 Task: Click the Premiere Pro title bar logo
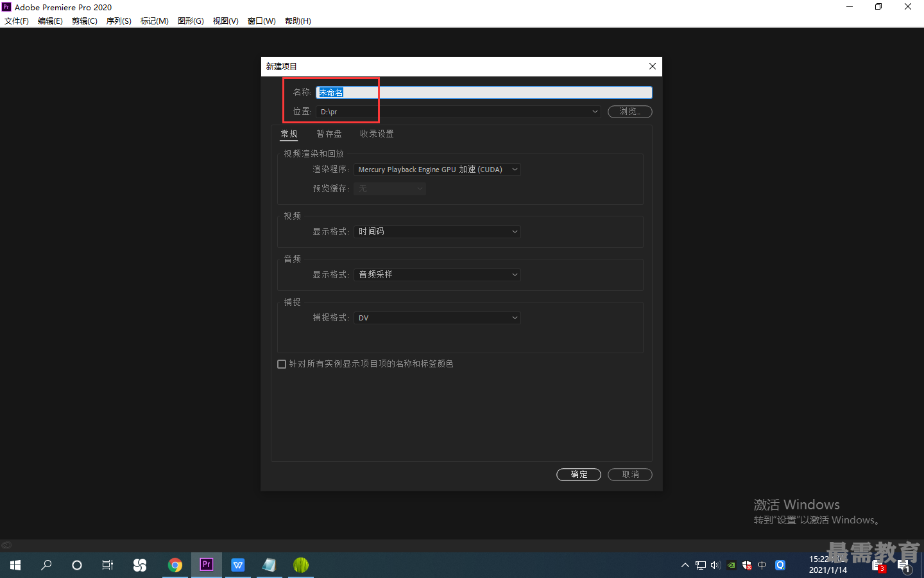point(6,7)
